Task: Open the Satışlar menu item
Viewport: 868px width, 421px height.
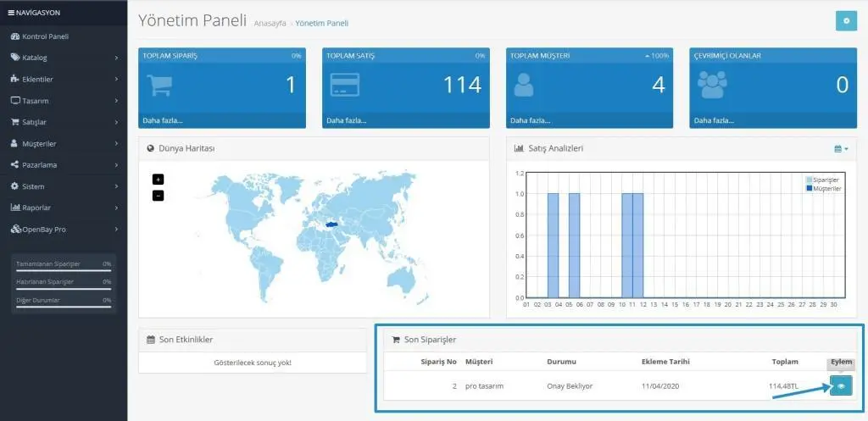Action: [x=64, y=122]
